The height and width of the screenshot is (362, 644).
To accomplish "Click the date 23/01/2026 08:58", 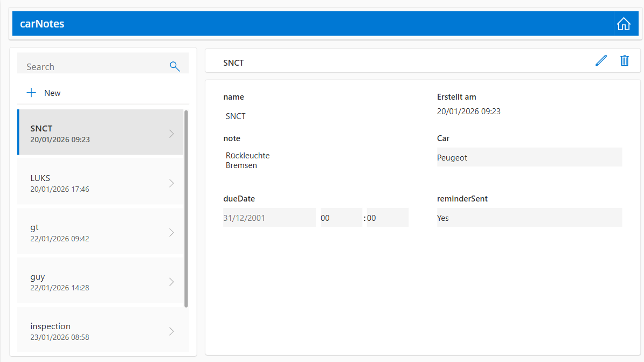I will 60,337.
